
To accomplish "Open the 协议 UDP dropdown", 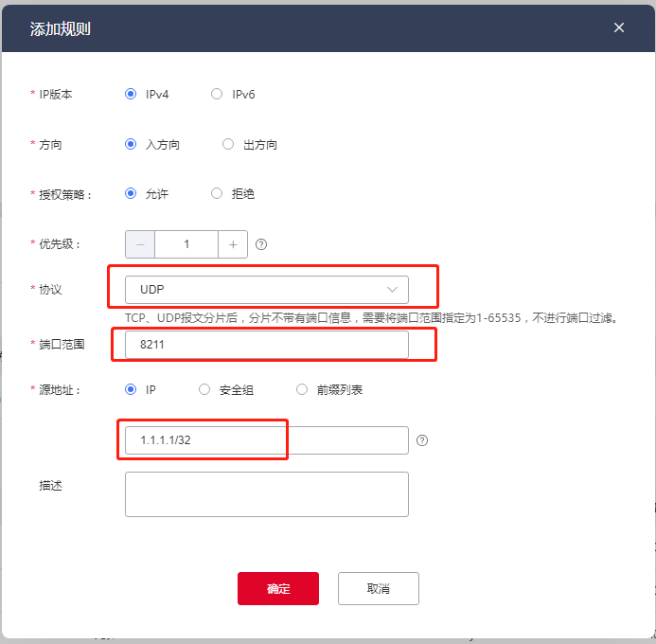I will coord(267,290).
